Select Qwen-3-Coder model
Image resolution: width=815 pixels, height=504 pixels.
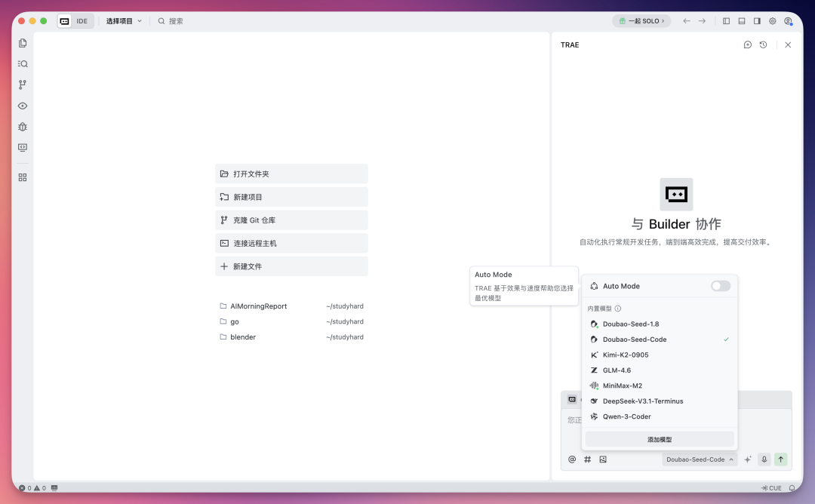[660, 416]
